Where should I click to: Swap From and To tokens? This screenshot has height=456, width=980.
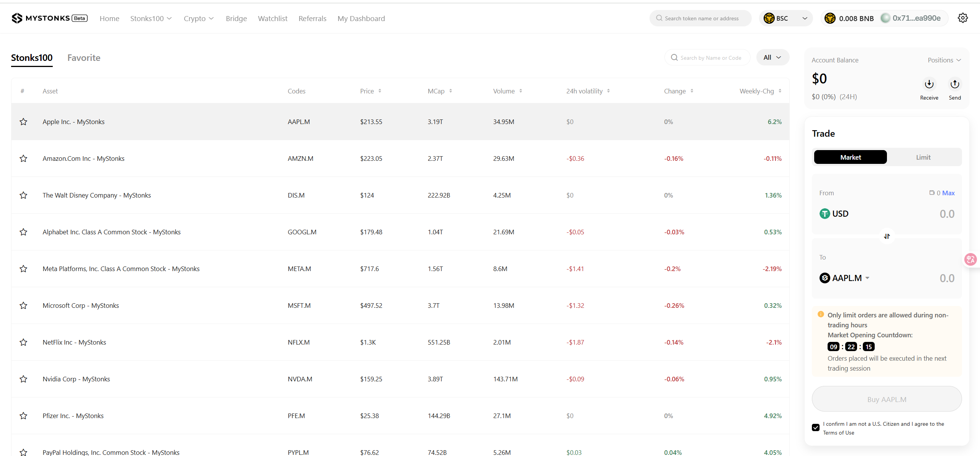tap(887, 236)
